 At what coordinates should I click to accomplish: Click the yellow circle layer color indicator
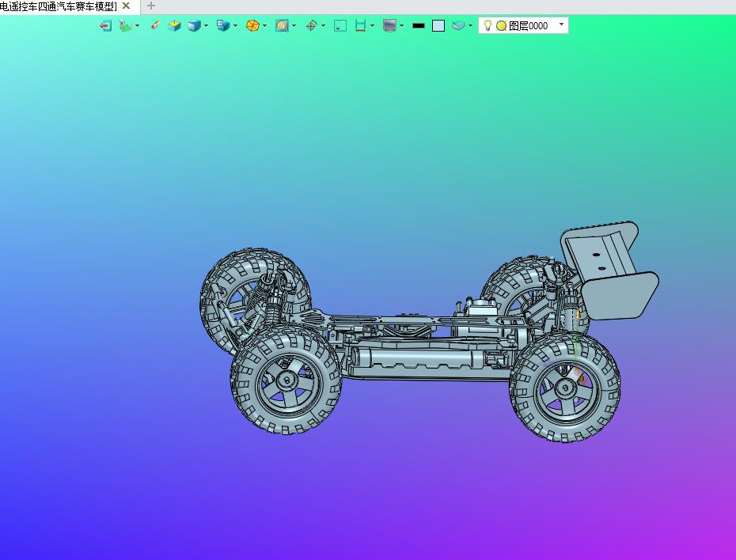pyautogui.click(x=501, y=26)
